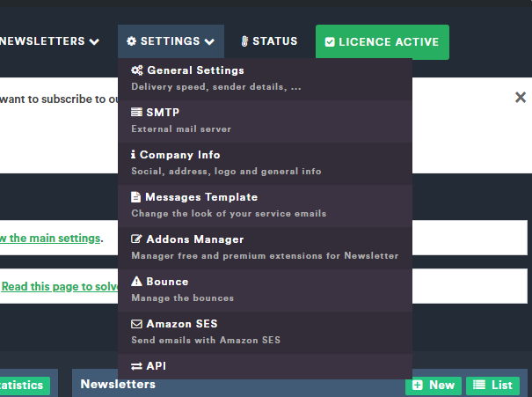Screen dimensions: 532x397
Task: Dismiss the subscribe notice with X
Action: tap(520, 98)
